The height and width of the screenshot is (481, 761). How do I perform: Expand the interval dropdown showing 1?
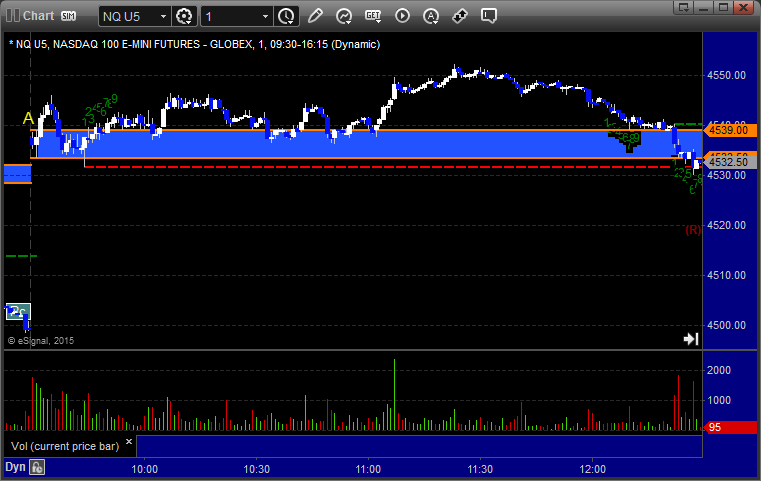tap(265, 17)
